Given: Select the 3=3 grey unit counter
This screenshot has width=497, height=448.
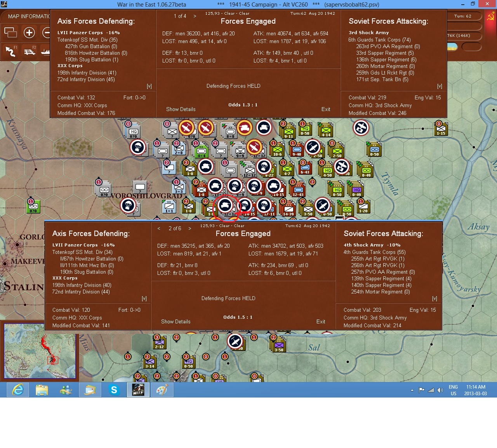Looking at the screenshot, I should click(179, 187).
